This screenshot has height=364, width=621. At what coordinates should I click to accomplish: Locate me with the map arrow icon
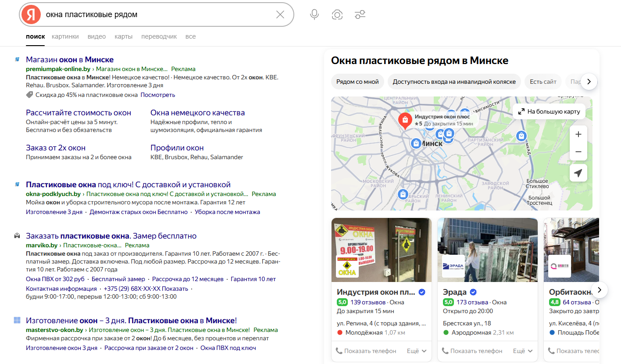click(x=578, y=173)
